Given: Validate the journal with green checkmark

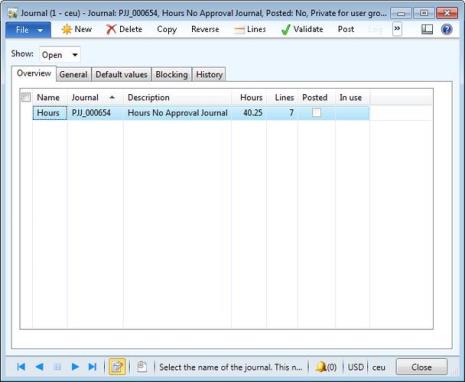Looking at the screenshot, I should 302,30.
